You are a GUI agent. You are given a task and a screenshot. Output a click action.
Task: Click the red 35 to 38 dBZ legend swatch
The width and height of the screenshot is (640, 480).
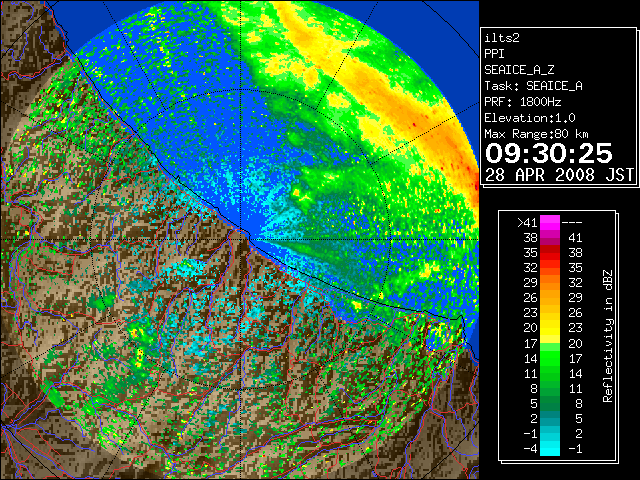(x=550, y=253)
